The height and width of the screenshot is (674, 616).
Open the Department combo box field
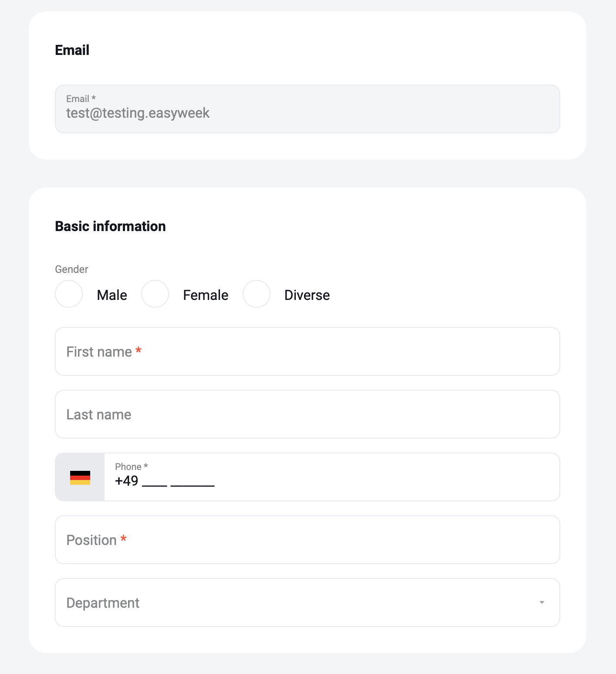point(308,603)
